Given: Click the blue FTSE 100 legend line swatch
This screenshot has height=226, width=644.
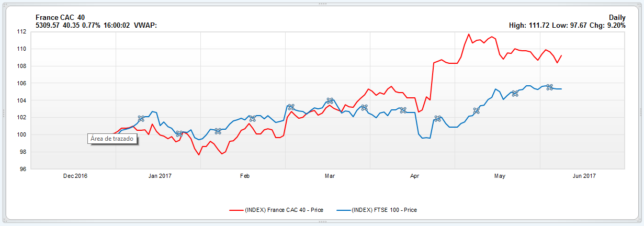Looking at the screenshot, I should (x=342, y=210).
